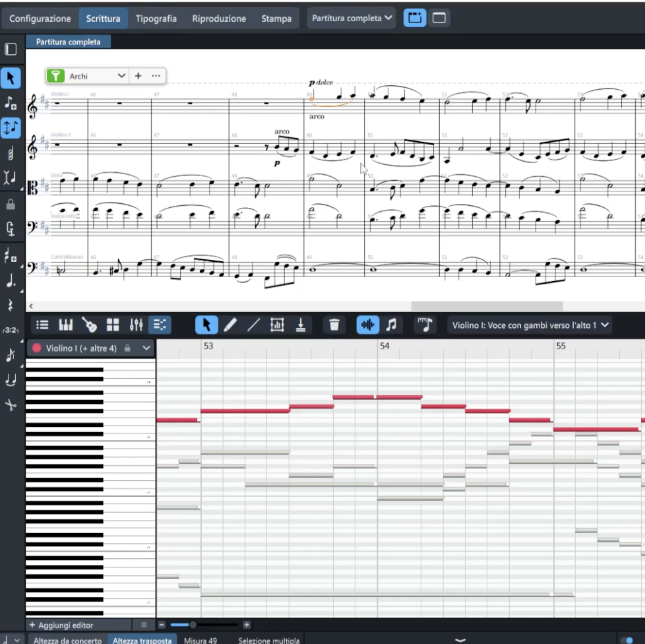Switch to the Tipografia mode

156,18
